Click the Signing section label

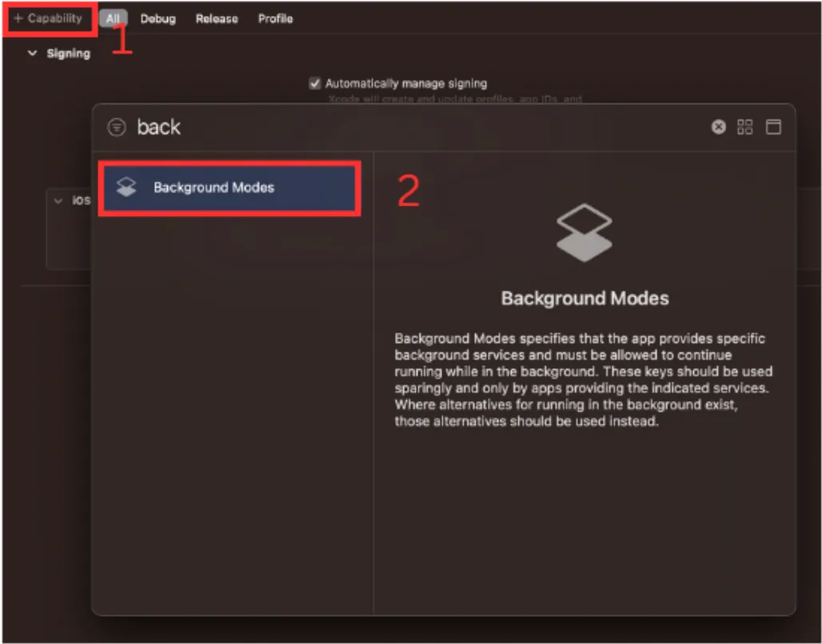pyautogui.click(x=68, y=54)
